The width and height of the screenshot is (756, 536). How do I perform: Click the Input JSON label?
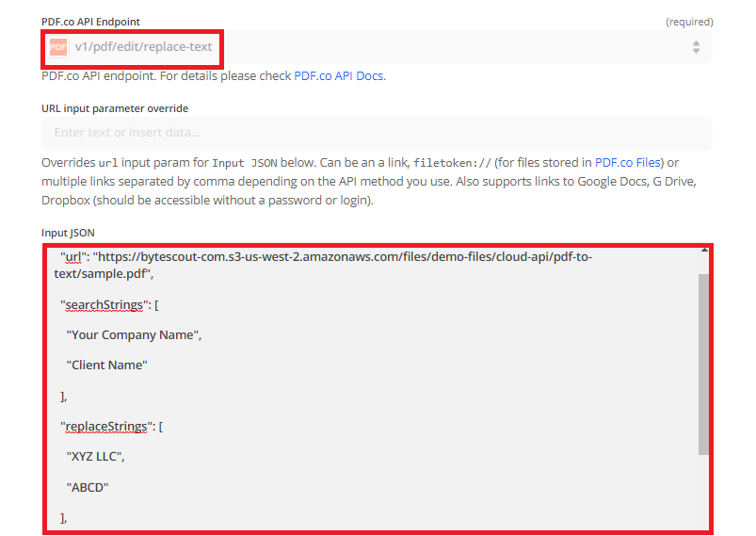pos(68,233)
